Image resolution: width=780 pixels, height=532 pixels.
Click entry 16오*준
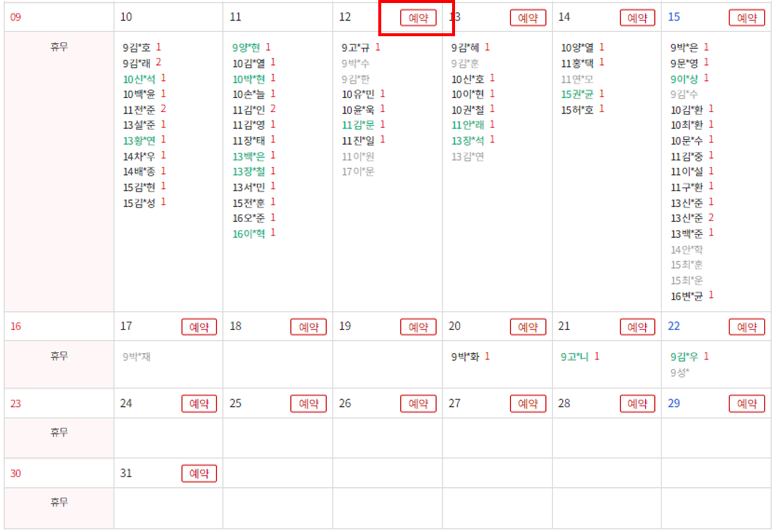click(249, 218)
